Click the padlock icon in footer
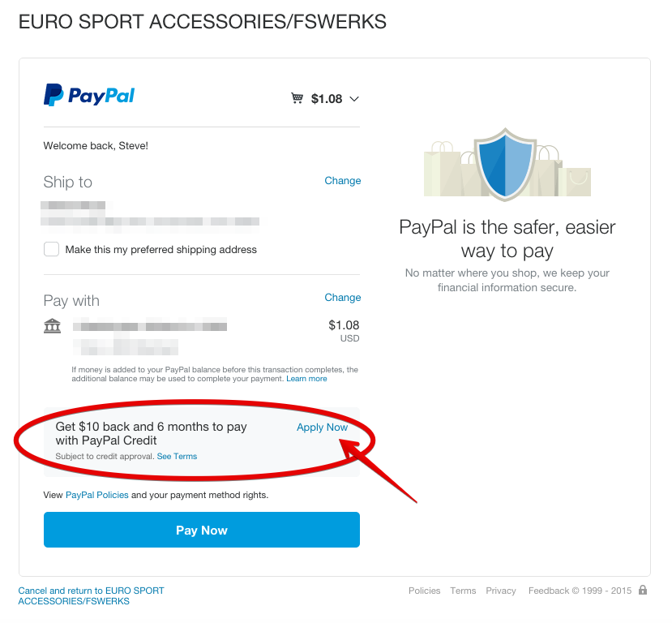Image resolution: width=672 pixels, height=623 pixels. (643, 591)
